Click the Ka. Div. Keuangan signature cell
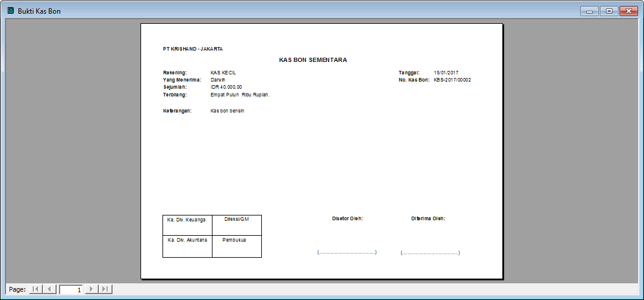 pyautogui.click(x=187, y=225)
